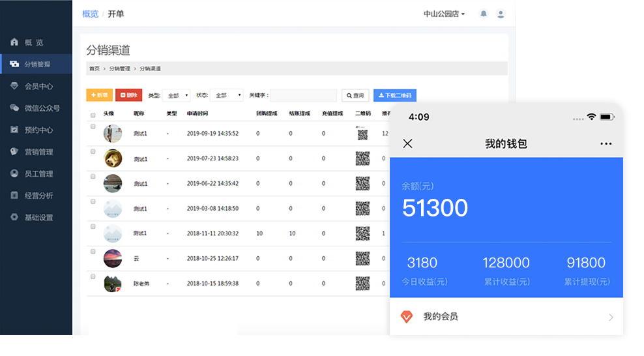Open the three-dot more menu in wallet
Viewport: 644px width, 356px height.
click(606, 143)
